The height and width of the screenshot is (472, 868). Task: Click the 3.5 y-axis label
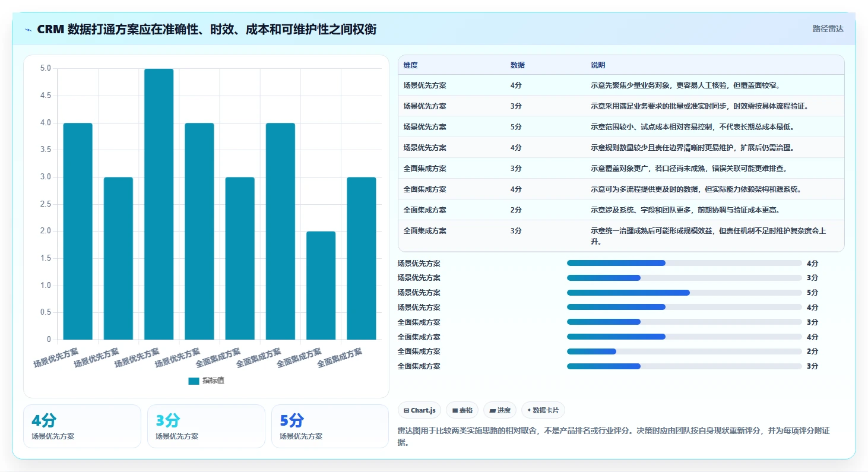pyautogui.click(x=45, y=150)
